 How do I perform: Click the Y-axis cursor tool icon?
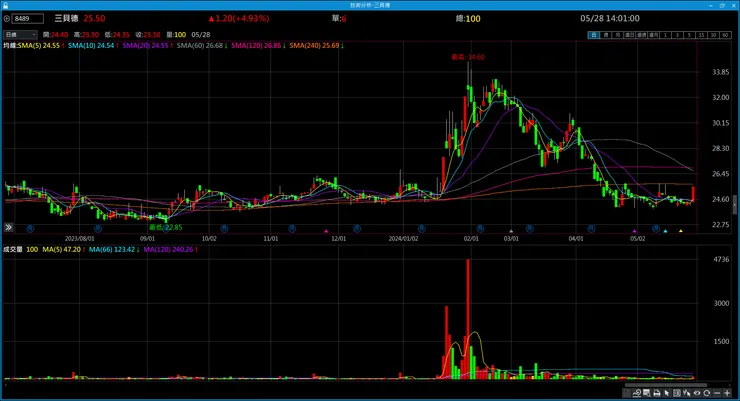coord(687,393)
